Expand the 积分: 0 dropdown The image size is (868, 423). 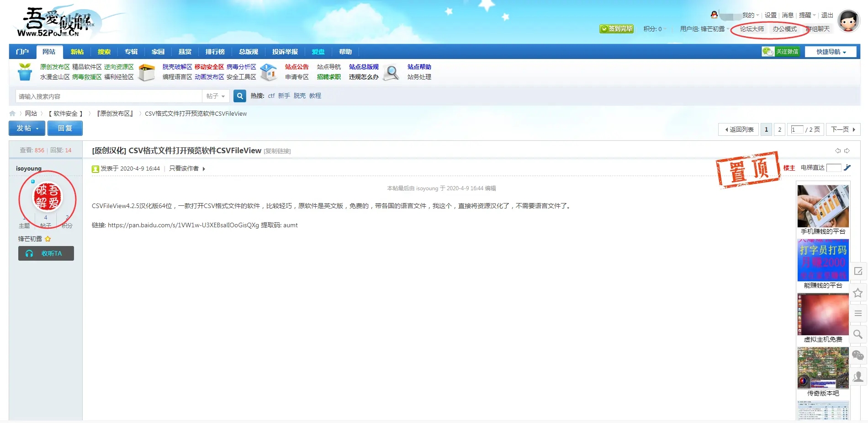[x=655, y=29]
